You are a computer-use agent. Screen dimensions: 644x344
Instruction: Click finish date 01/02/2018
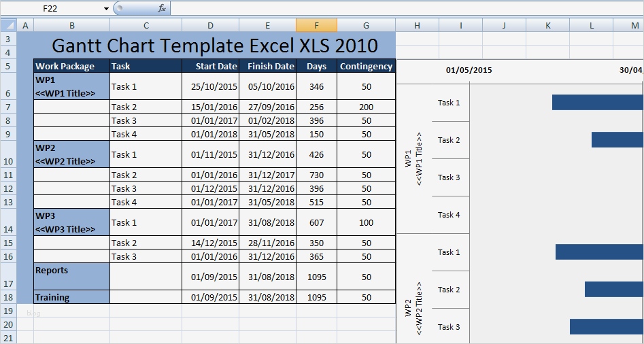point(267,120)
